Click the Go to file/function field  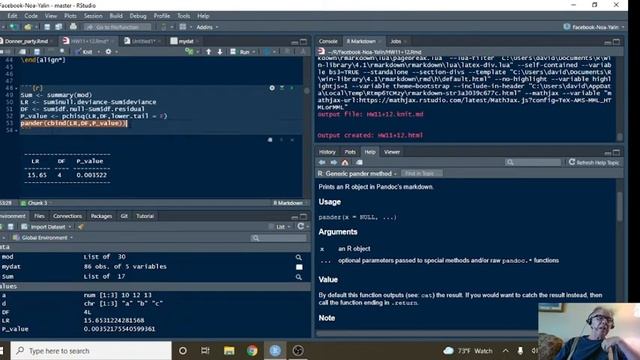pyautogui.click(x=118, y=27)
